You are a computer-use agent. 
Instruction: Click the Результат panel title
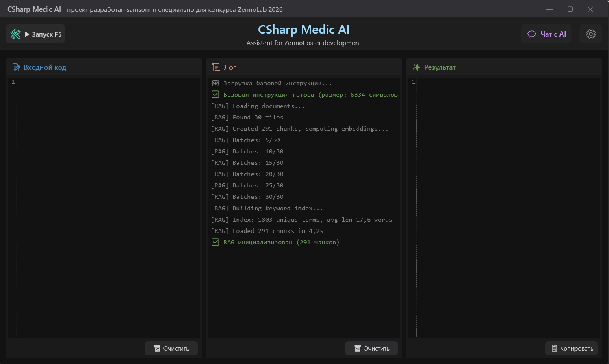tap(440, 67)
